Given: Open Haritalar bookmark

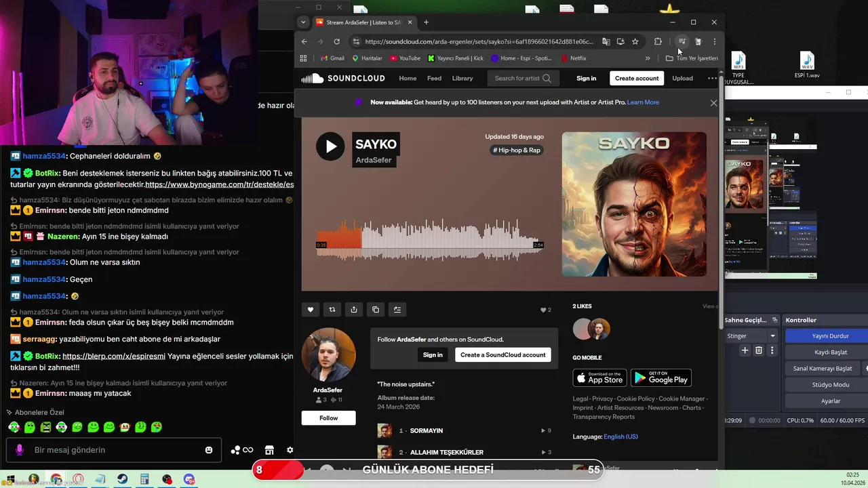Looking at the screenshot, I should pos(367,58).
